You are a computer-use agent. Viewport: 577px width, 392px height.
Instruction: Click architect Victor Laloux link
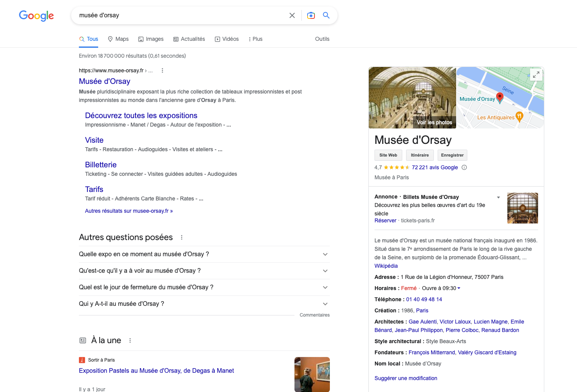click(455, 322)
